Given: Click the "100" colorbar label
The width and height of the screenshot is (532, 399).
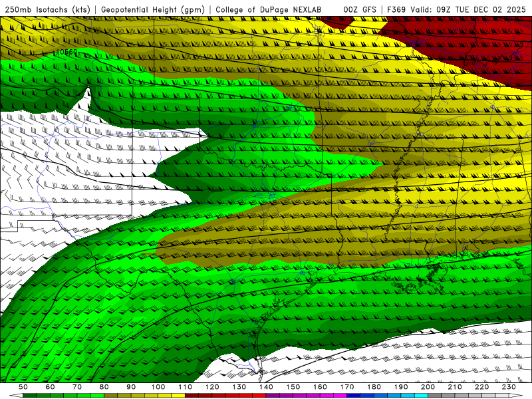Looking at the screenshot, I should coord(158,387).
